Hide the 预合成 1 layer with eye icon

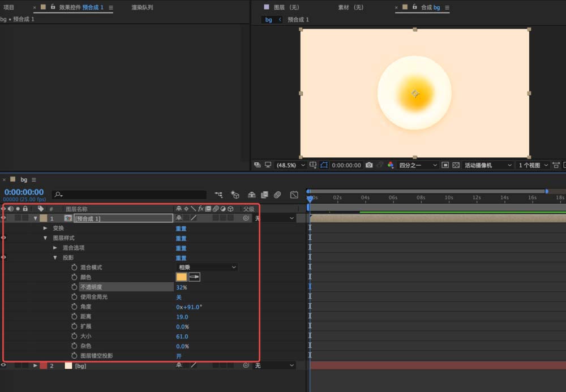coord(3,218)
